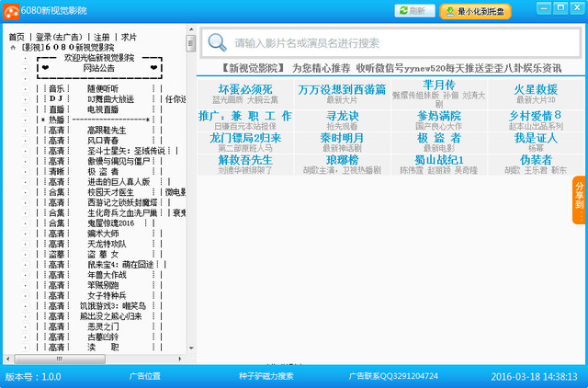The width and height of the screenshot is (588, 388).
Task: Select 恶灵之门 entry
Action: coord(103,326)
